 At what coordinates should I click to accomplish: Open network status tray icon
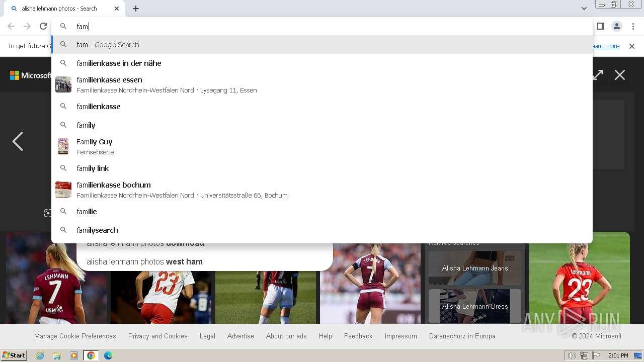(x=584, y=355)
